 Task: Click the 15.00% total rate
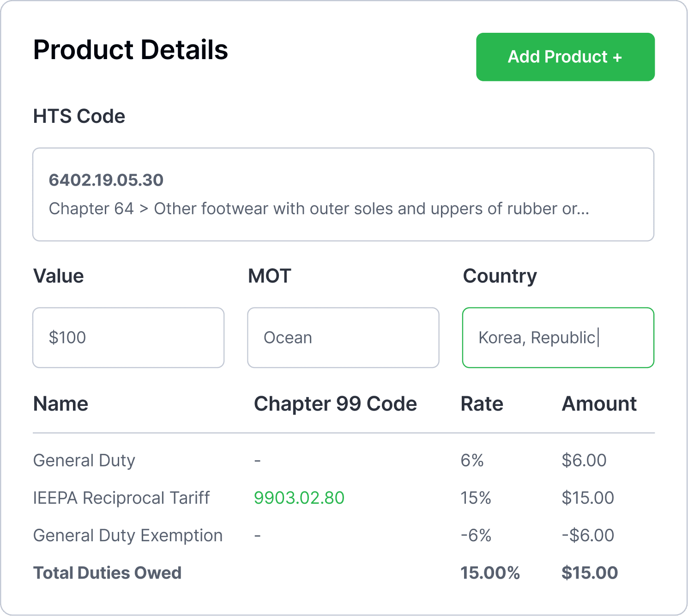coord(490,573)
